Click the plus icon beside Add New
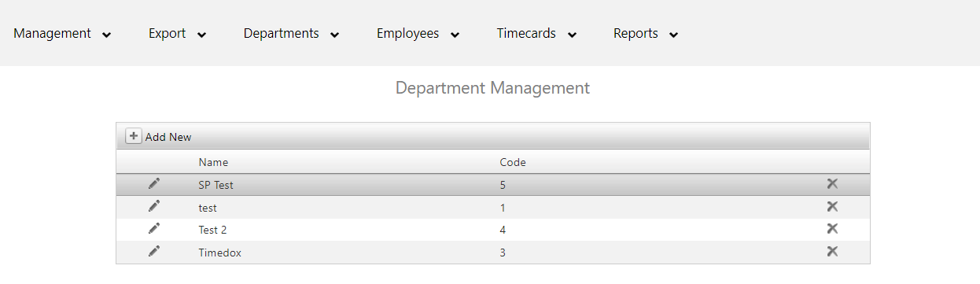Image resolution: width=980 pixels, height=284 pixels. coord(134,136)
